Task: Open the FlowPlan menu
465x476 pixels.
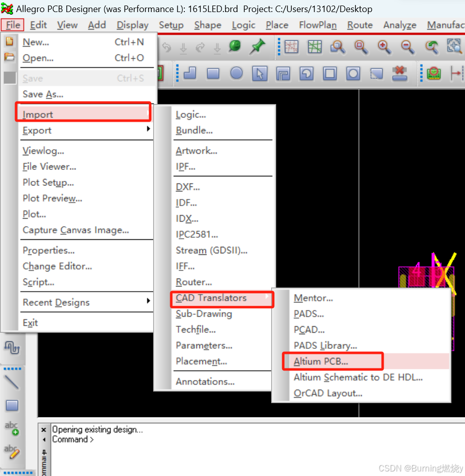Action: coord(318,25)
